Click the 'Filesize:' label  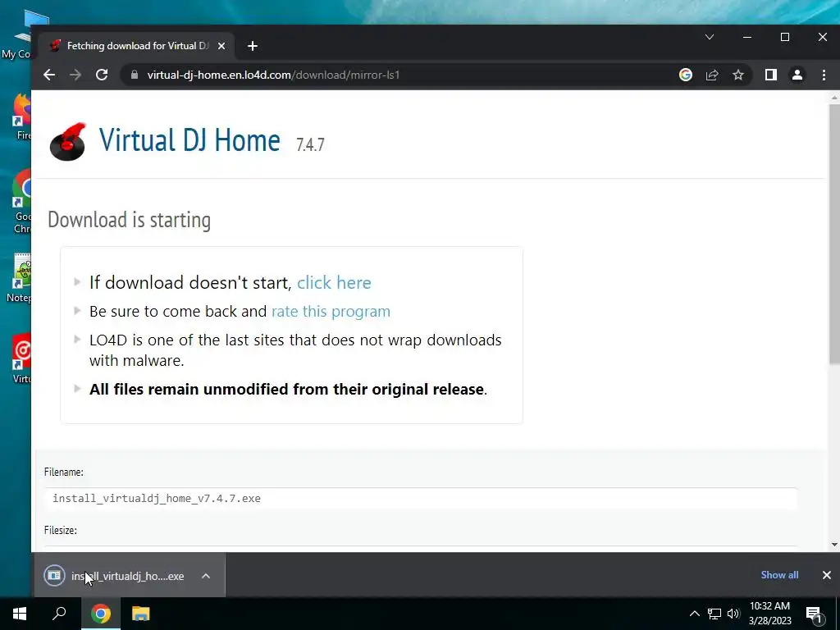[x=61, y=530]
